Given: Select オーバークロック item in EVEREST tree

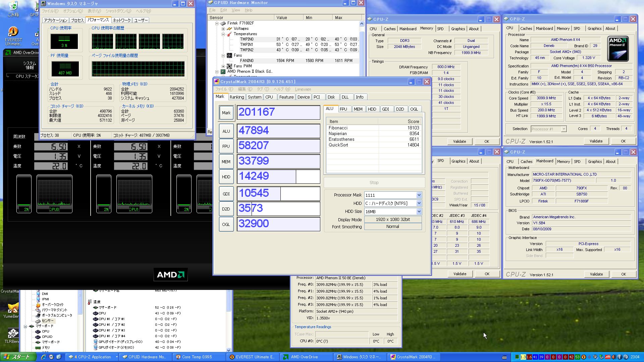Looking at the screenshot, I should (52, 304).
